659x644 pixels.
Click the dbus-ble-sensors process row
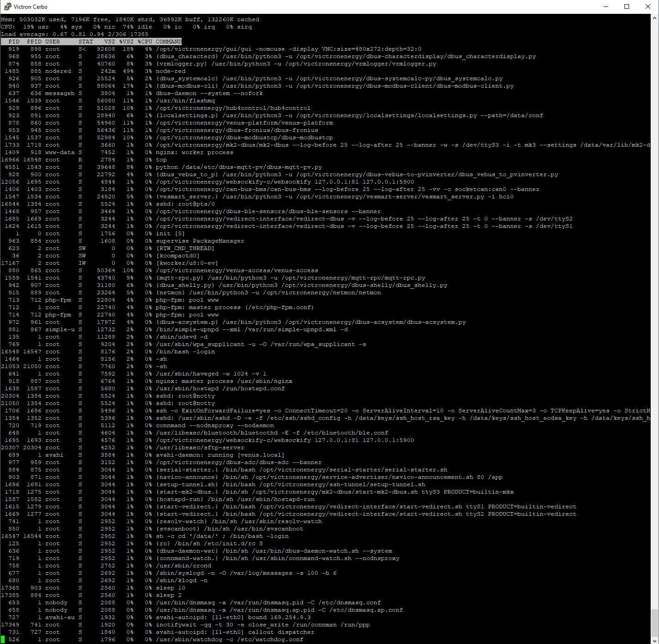[x=191, y=211]
